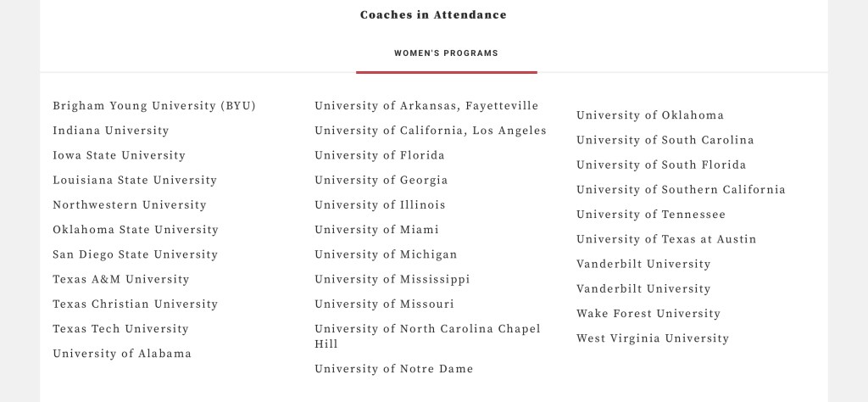Select University of California, Los Angeles
Image resolution: width=868 pixels, height=402 pixels.
coord(431,131)
